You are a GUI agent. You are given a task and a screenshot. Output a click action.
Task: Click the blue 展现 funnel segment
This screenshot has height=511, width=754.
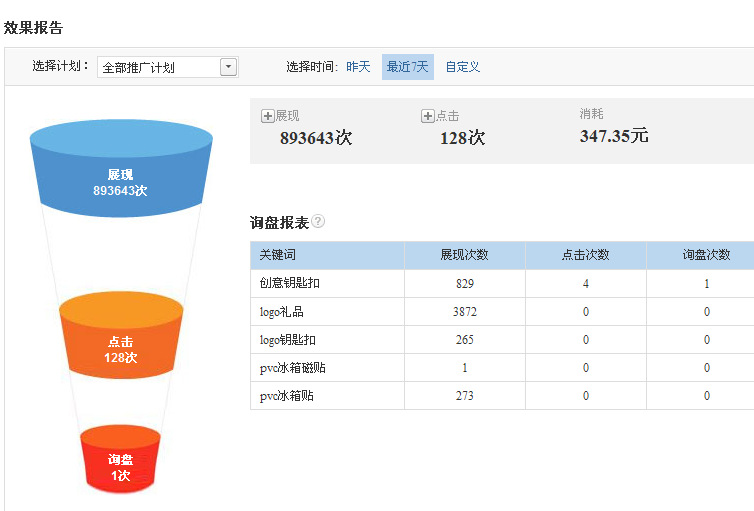point(121,168)
